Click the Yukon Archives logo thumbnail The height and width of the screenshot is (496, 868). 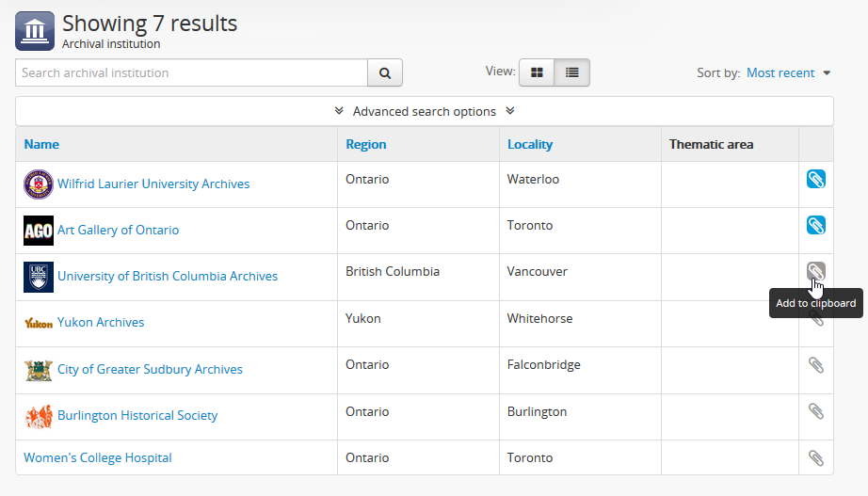[39, 323]
